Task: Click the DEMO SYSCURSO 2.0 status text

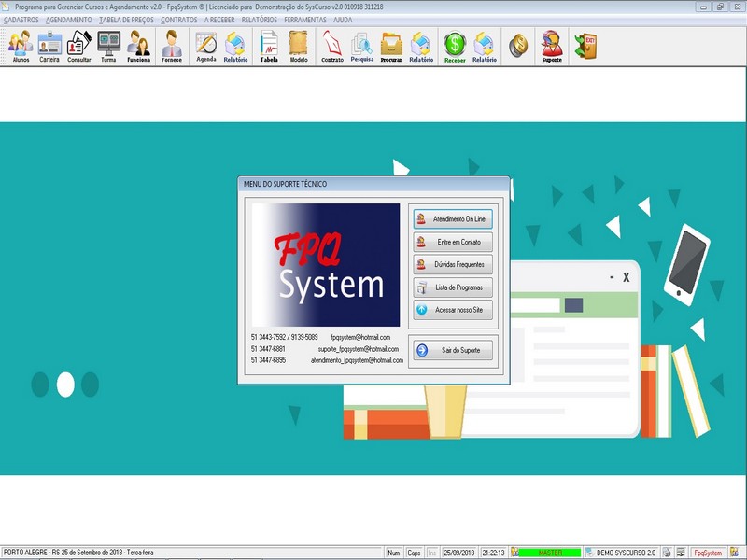Action: tap(626, 553)
